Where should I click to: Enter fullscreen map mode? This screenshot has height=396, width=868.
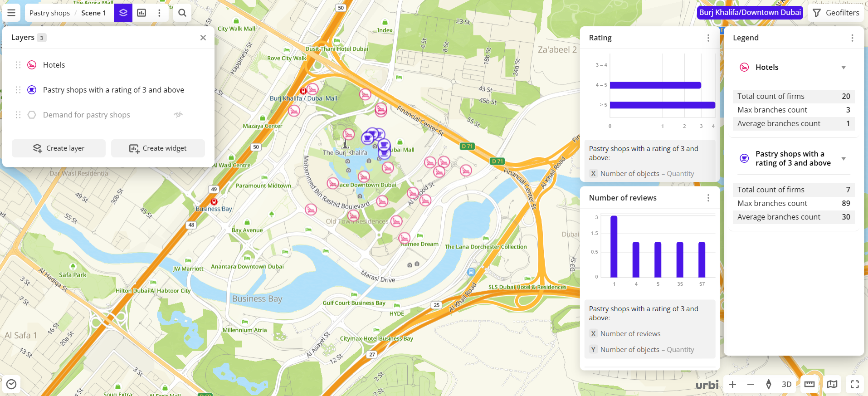point(855,384)
